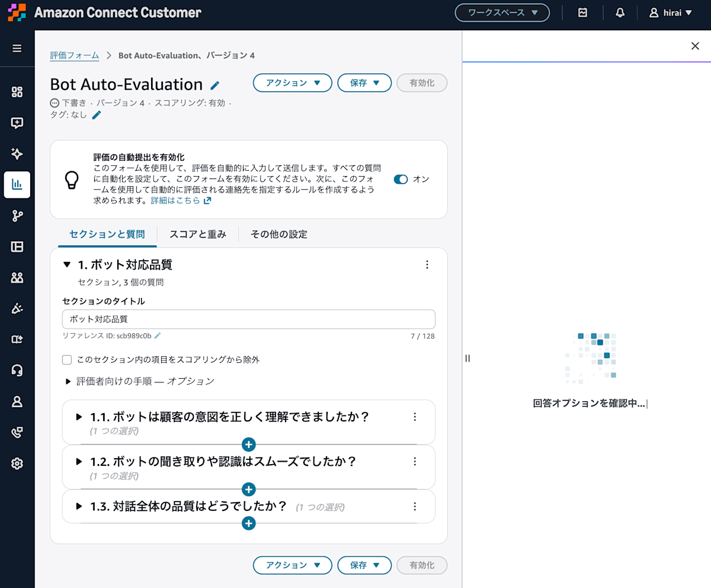Click the 回答オプションを確認中 text

coord(589,404)
